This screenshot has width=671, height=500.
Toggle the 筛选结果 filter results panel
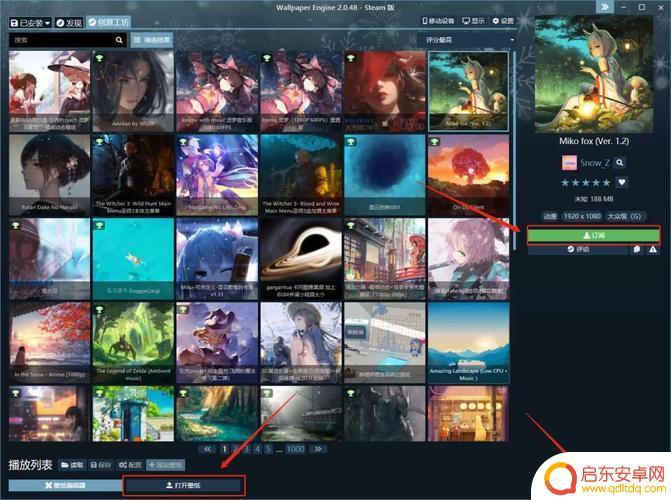click(x=152, y=40)
